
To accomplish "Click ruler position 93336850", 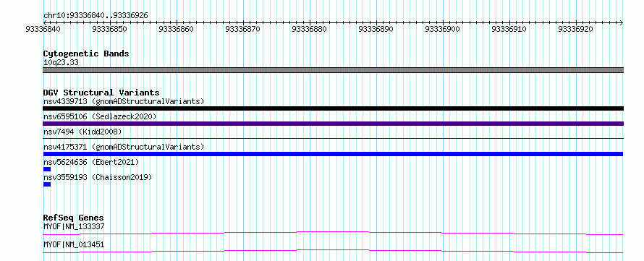I will [110, 29].
